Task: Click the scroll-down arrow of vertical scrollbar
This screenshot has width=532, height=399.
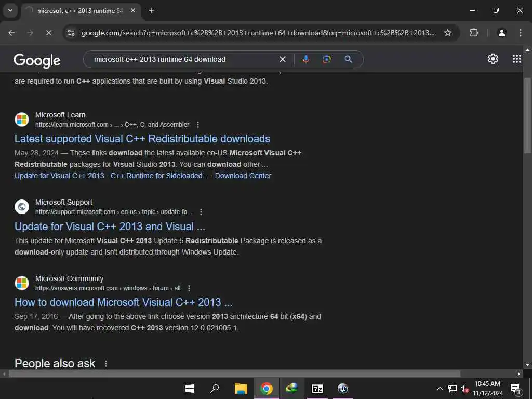Action: [527, 365]
